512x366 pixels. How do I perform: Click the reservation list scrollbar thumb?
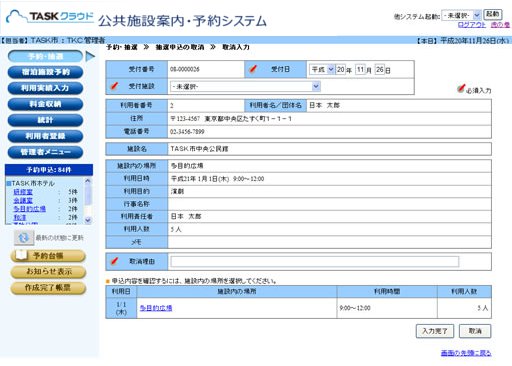88,194
